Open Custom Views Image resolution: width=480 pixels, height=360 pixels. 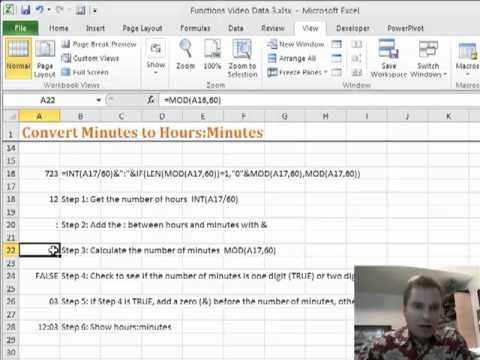90,58
